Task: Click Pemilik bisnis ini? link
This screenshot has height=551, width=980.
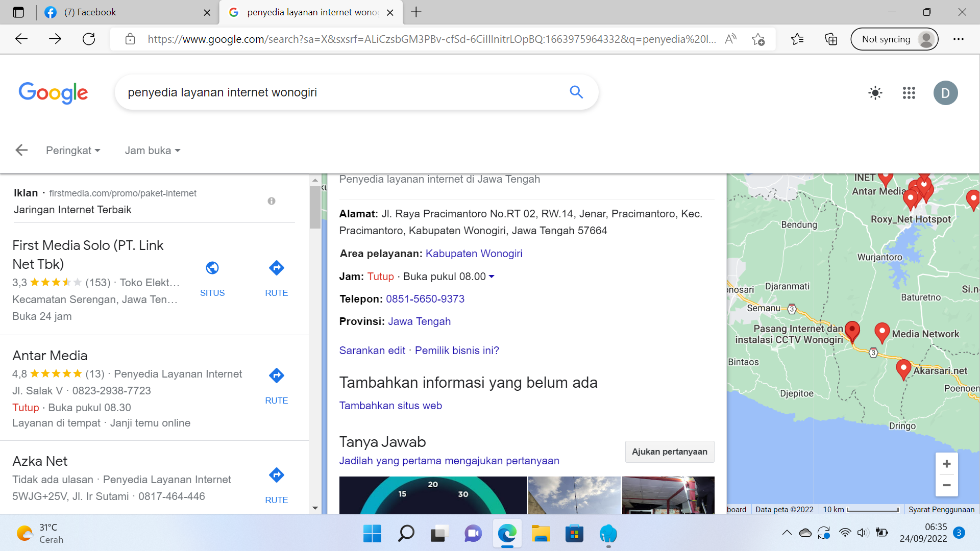Action: pyautogui.click(x=457, y=350)
